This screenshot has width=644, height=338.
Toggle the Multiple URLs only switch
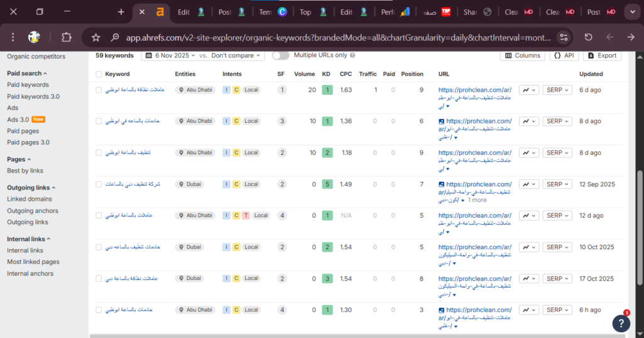pyautogui.click(x=280, y=55)
